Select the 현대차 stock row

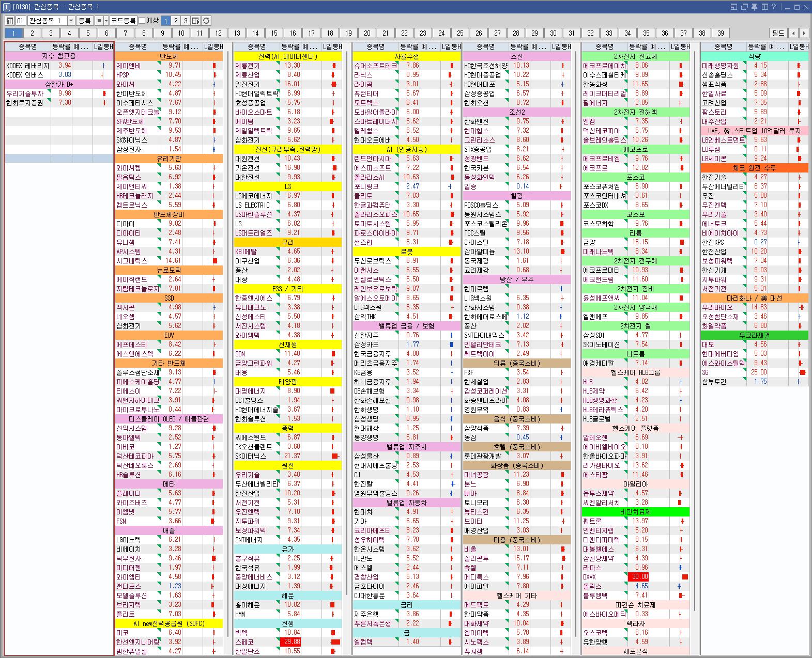pos(407,512)
